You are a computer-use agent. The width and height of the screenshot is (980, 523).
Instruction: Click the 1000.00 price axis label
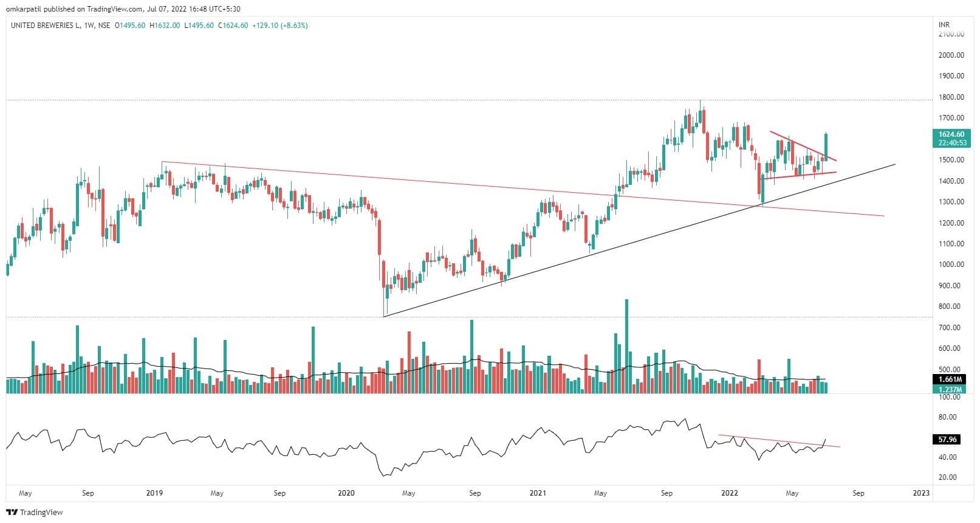[951, 265]
